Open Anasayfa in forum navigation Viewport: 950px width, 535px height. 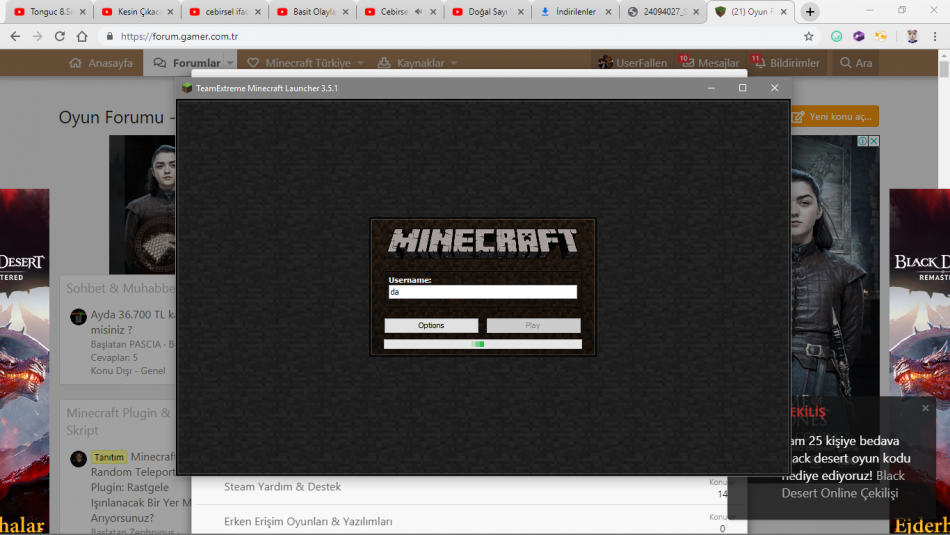coord(101,63)
